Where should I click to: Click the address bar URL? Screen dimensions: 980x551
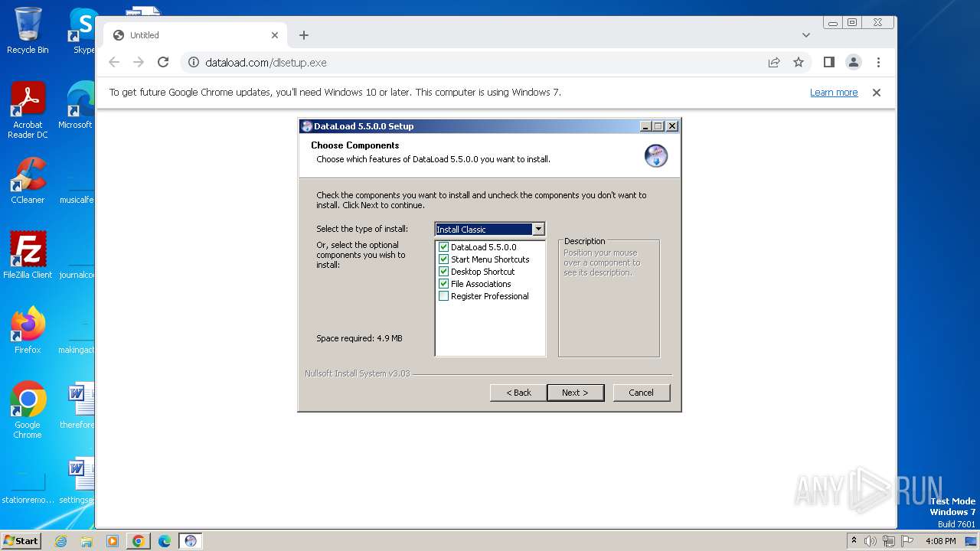tap(266, 63)
